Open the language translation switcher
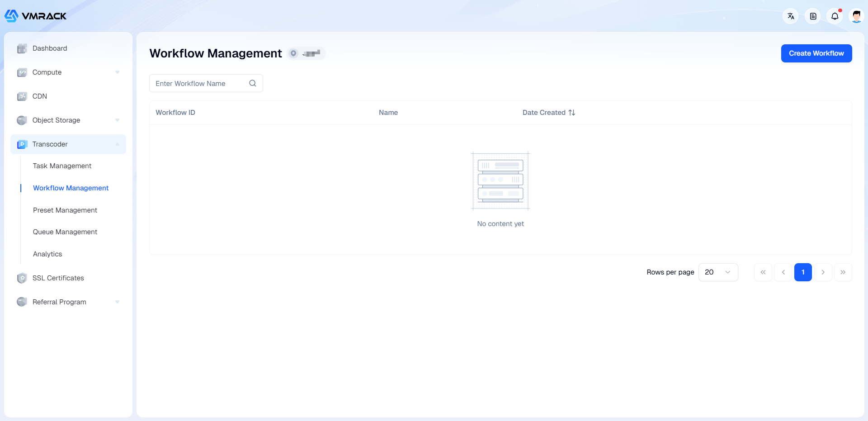868x421 pixels. pyautogui.click(x=791, y=16)
